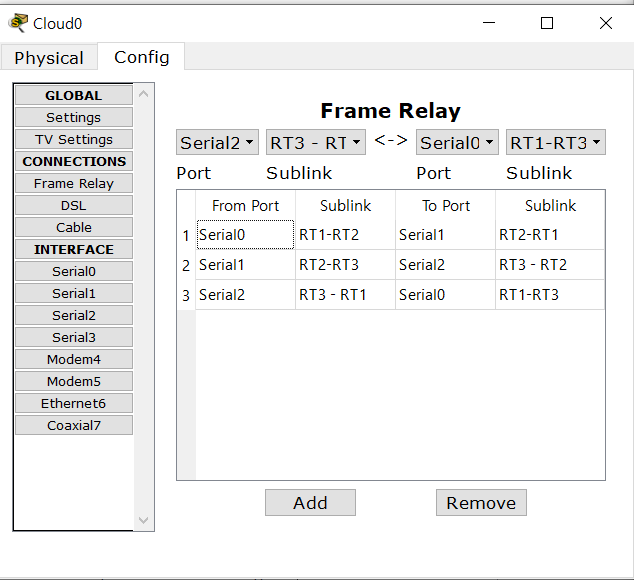Open TV Settings in sidebar
This screenshot has height=580, width=634.
click(x=74, y=140)
